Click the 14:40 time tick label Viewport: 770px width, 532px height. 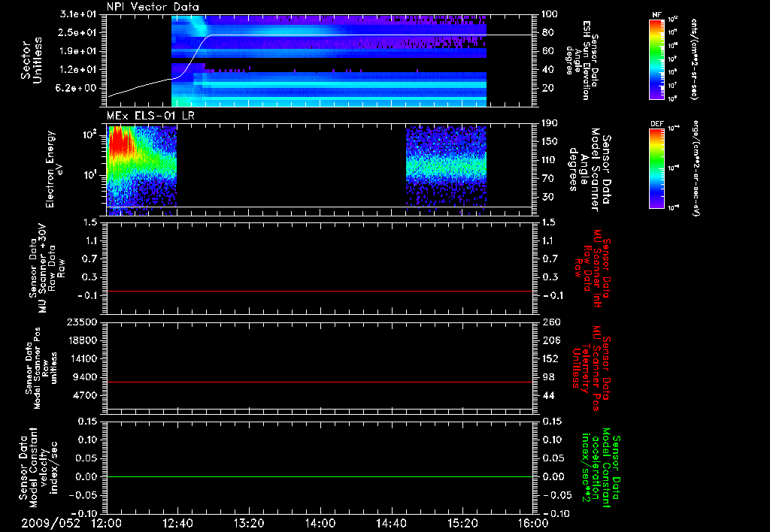click(391, 523)
